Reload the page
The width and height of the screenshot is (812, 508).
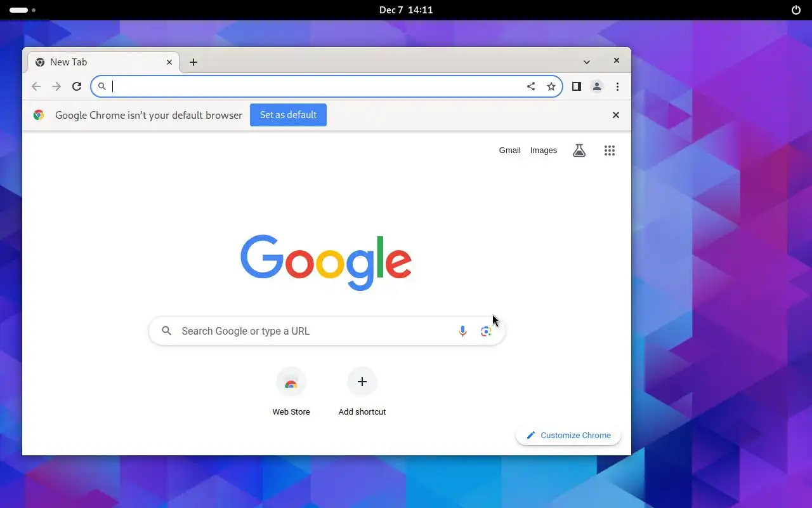[77, 86]
